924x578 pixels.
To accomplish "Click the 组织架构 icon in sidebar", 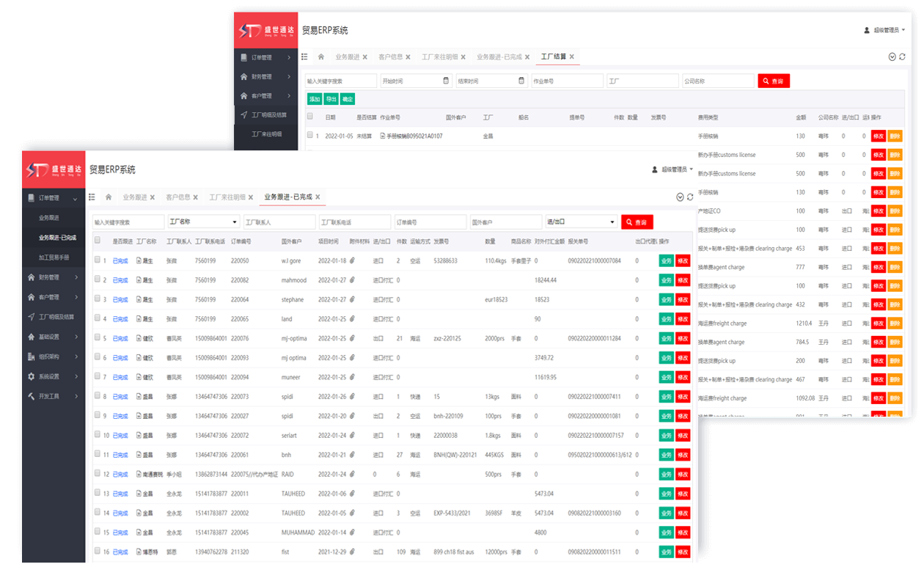I will [x=31, y=356].
